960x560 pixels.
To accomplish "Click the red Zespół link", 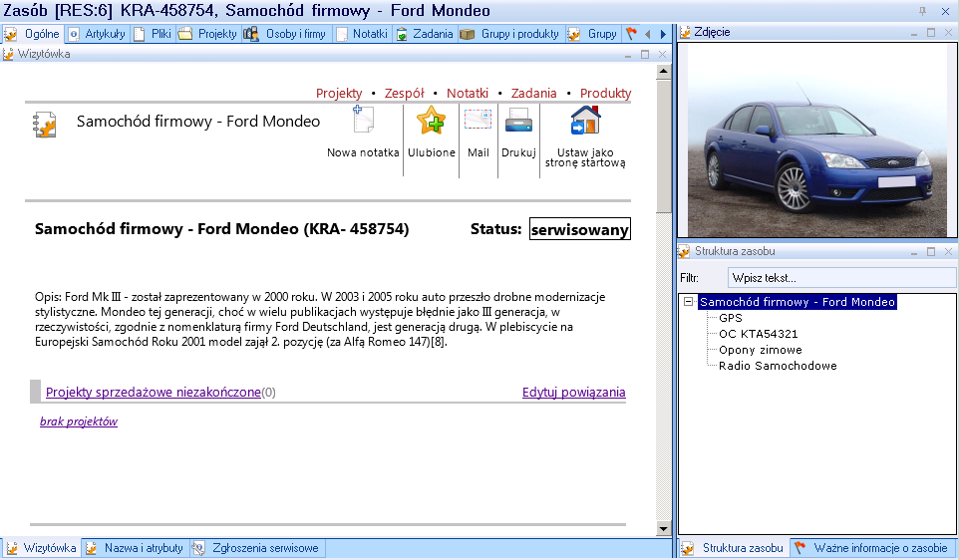I will click(x=404, y=93).
